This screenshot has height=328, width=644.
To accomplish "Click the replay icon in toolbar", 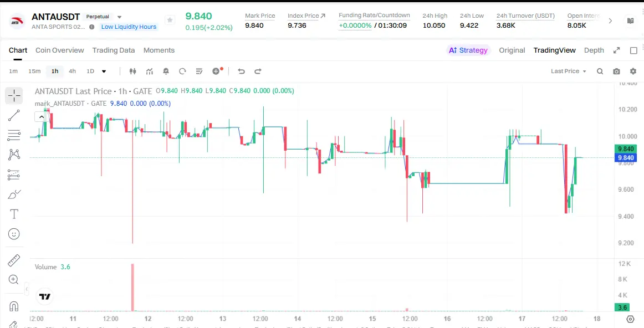I will click(x=183, y=71).
